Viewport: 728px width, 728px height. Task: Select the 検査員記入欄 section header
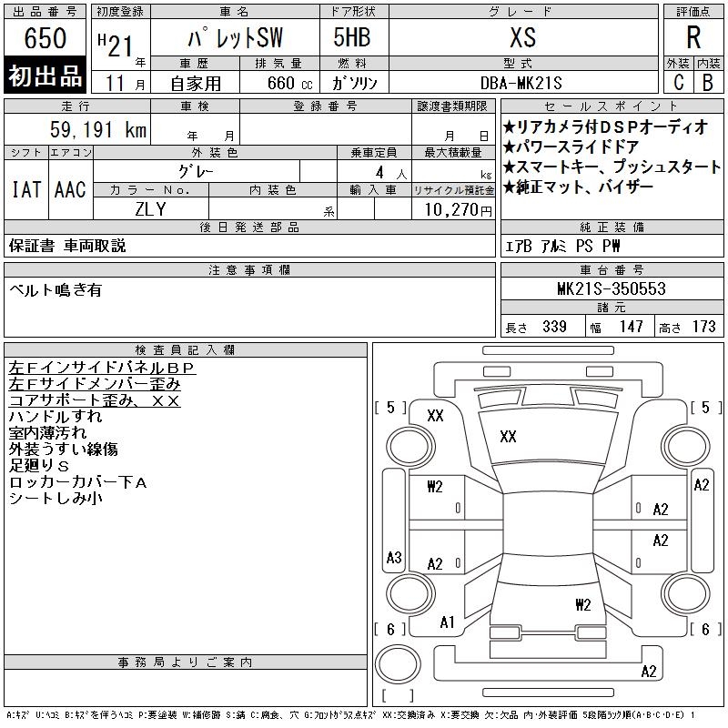click(x=186, y=350)
